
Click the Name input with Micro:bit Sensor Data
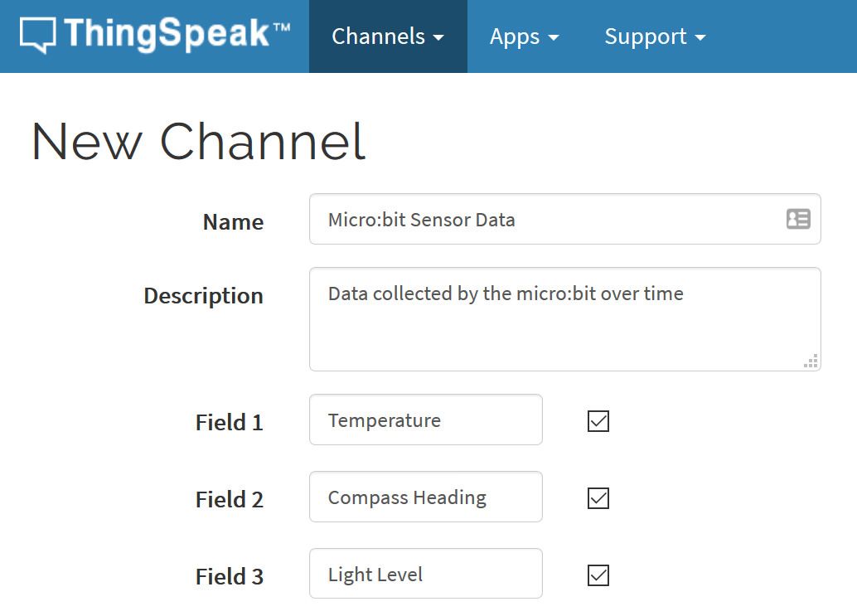tap(547, 220)
